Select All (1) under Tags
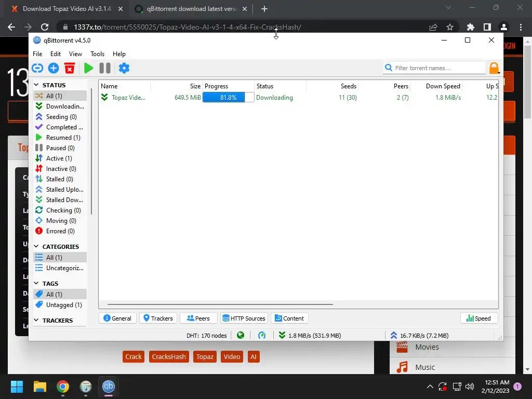This screenshot has width=532, height=399. click(x=60, y=294)
